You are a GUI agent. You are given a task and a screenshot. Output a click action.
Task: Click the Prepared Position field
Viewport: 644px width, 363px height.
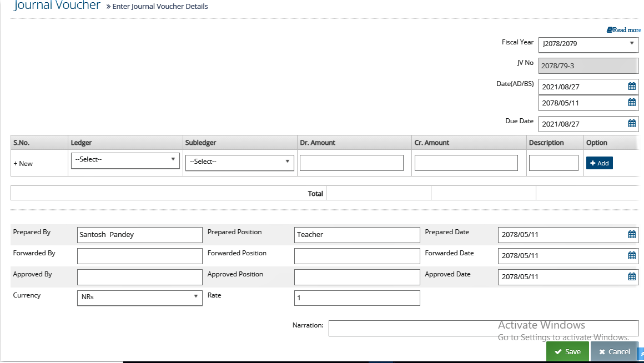pyautogui.click(x=357, y=235)
